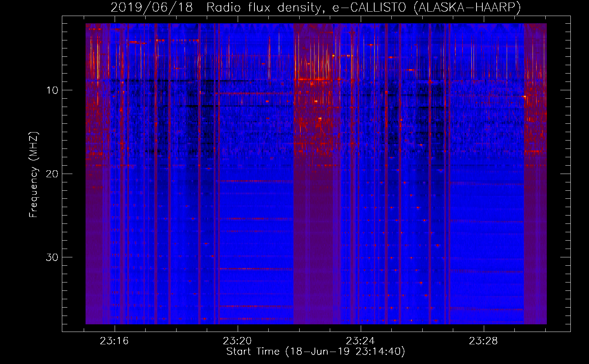The width and height of the screenshot is (589, 364).
Task: Click the '23:28' time tick label
Action: pyautogui.click(x=483, y=341)
